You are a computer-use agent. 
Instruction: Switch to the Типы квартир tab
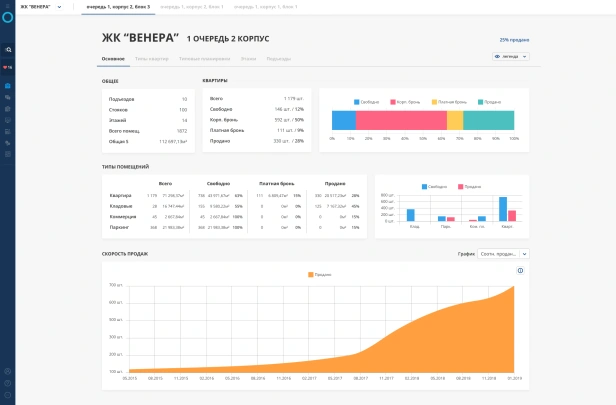pos(152,59)
